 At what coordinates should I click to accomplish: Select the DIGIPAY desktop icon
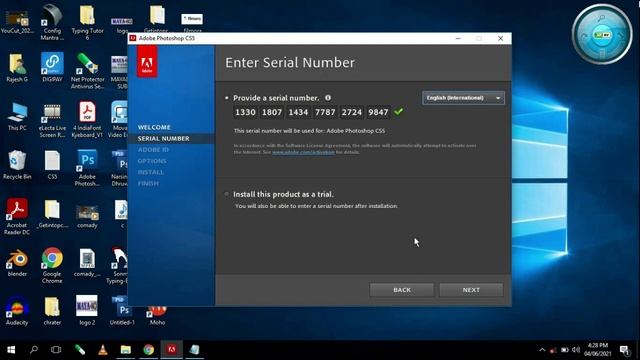click(52, 68)
